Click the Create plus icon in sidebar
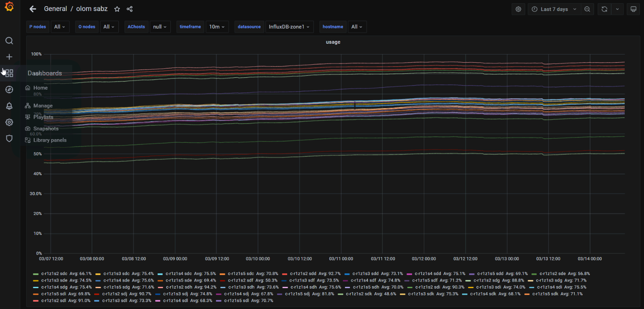Screen dimensions: 644x309 pyautogui.click(x=9, y=57)
